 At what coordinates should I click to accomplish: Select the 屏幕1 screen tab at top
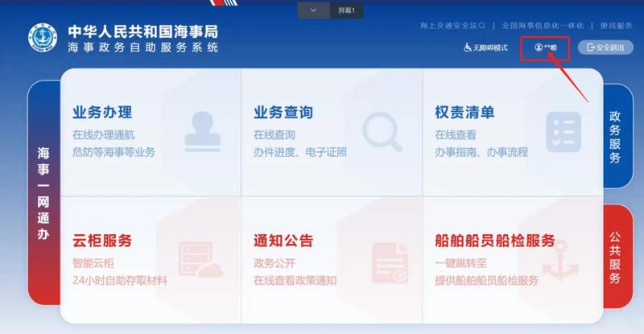coord(345,10)
